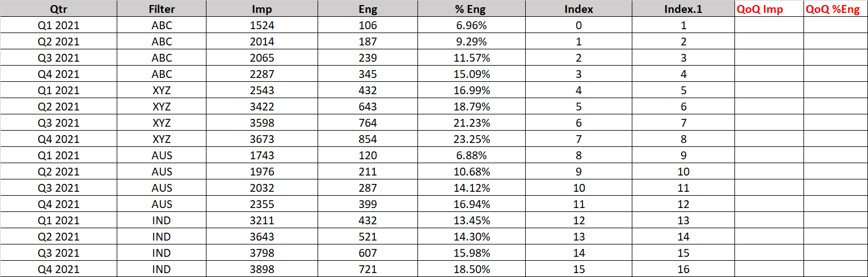
Task: Click the Index.1 column header
Action: [x=683, y=9]
